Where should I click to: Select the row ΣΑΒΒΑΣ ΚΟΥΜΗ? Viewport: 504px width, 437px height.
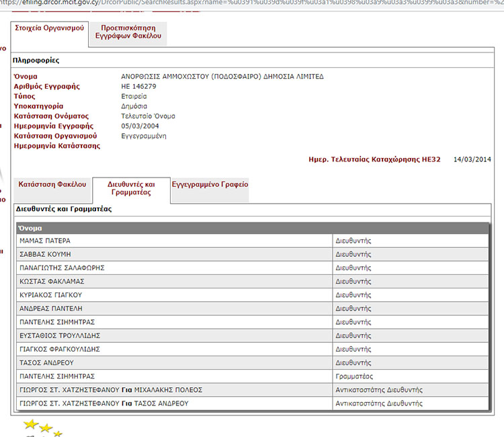[252, 254]
